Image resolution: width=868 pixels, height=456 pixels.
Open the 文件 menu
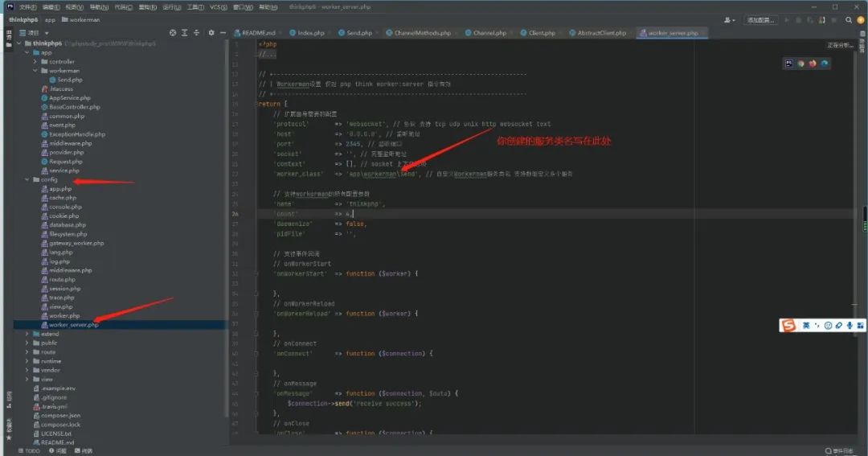(x=27, y=7)
